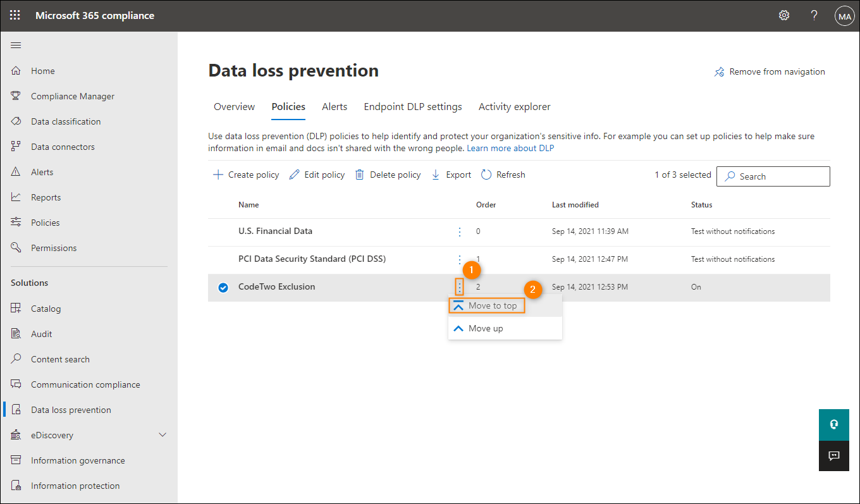Click the Delete policy button

[x=388, y=175]
